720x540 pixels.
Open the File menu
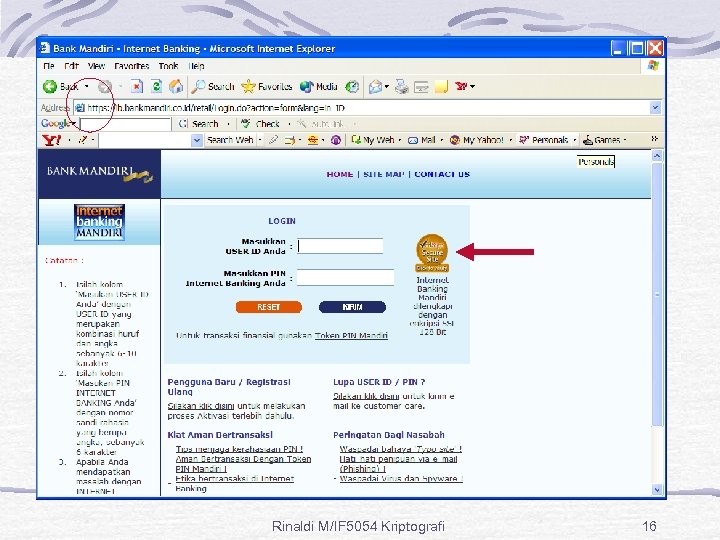point(48,66)
